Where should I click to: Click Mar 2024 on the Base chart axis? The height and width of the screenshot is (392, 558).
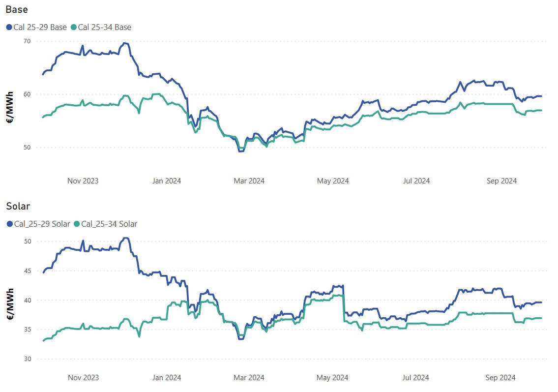pos(249,181)
